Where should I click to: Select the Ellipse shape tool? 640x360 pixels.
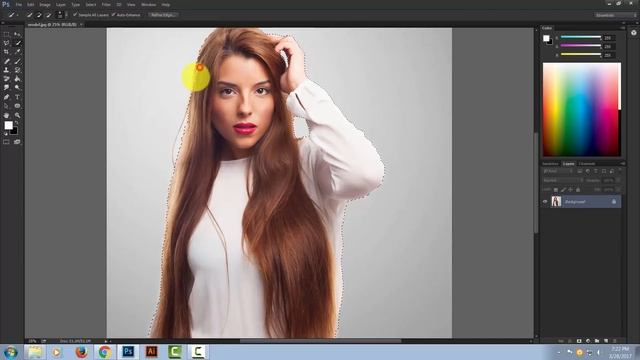pyautogui.click(x=17, y=106)
